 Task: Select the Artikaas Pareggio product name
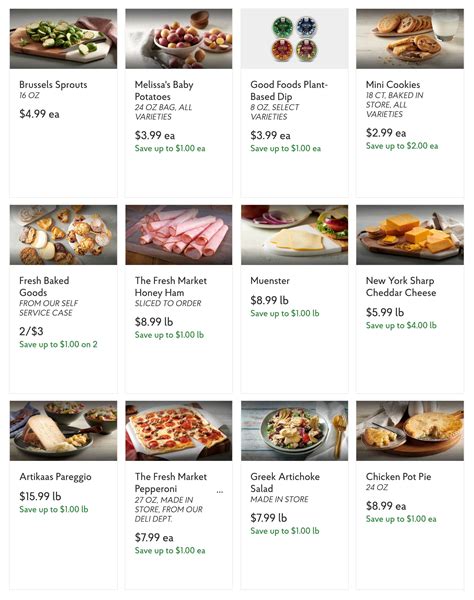point(55,477)
